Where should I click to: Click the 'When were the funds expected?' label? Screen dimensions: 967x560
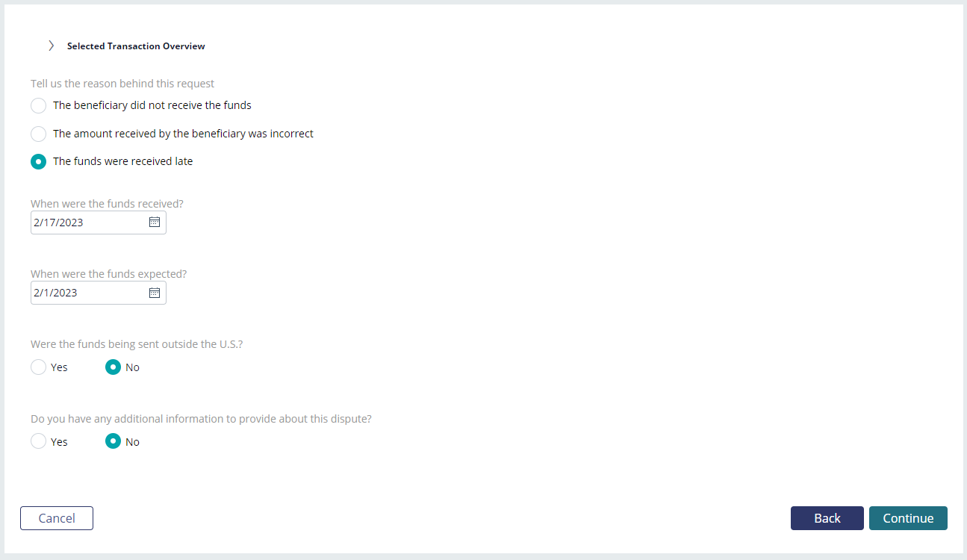tap(108, 274)
